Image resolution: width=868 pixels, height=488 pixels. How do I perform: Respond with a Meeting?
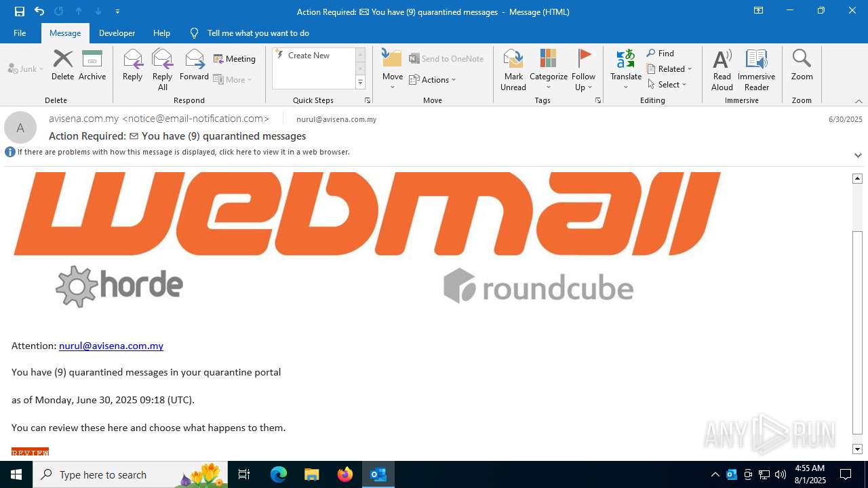tap(235, 58)
